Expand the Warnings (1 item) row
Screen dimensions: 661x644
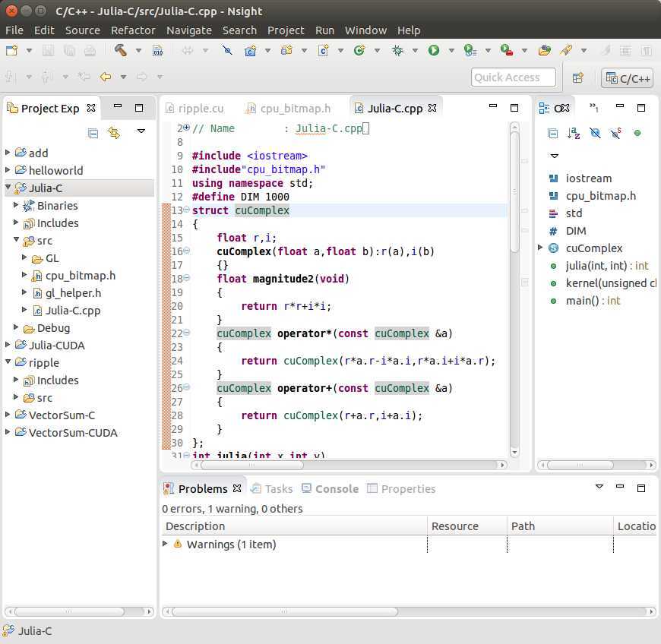pos(166,543)
